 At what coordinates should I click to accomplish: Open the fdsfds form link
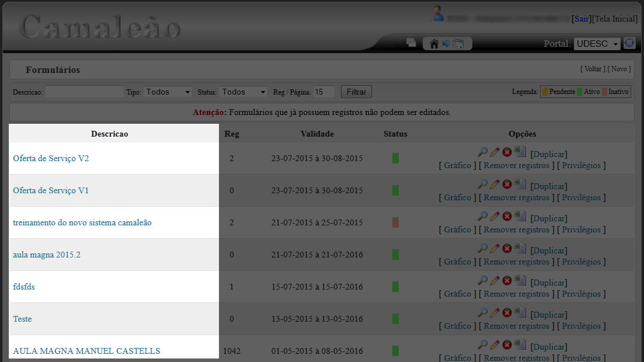24,287
